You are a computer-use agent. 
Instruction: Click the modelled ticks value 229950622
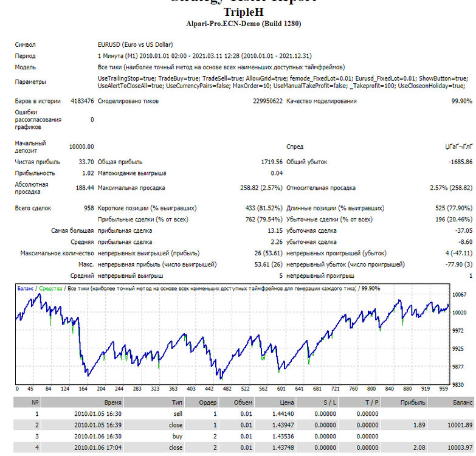click(267, 101)
